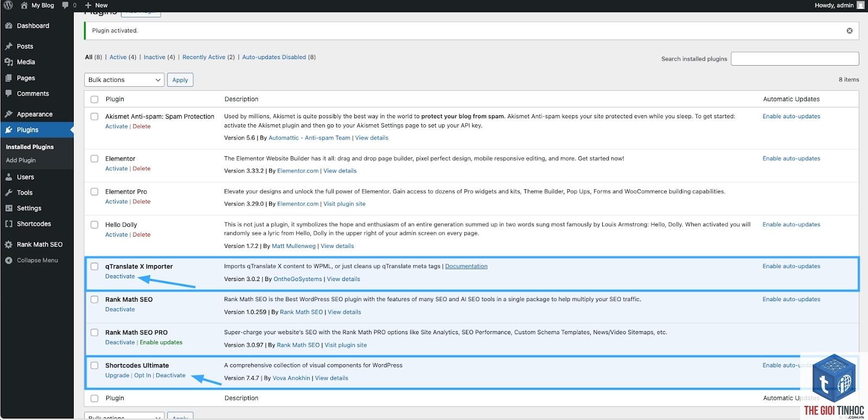This screenshot has width=868, height=420.
Task: Click the Posts pin icon
Action: 9,46
